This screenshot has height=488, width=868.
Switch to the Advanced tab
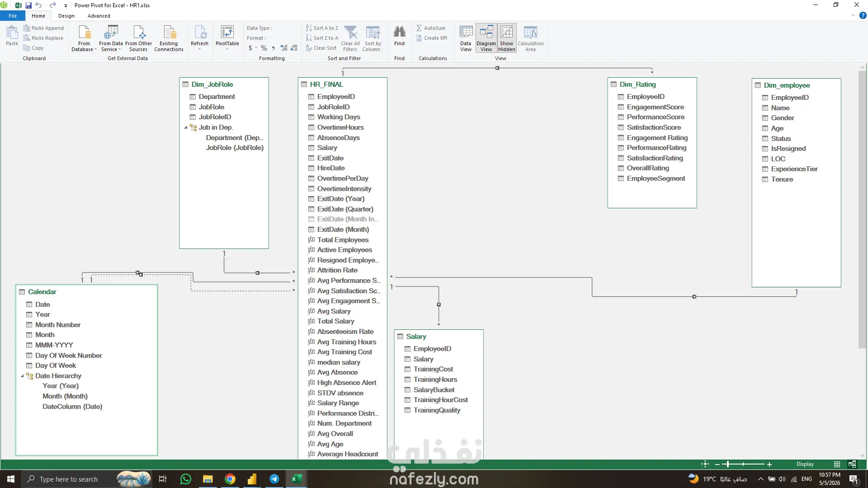click(x=99, y=16)
